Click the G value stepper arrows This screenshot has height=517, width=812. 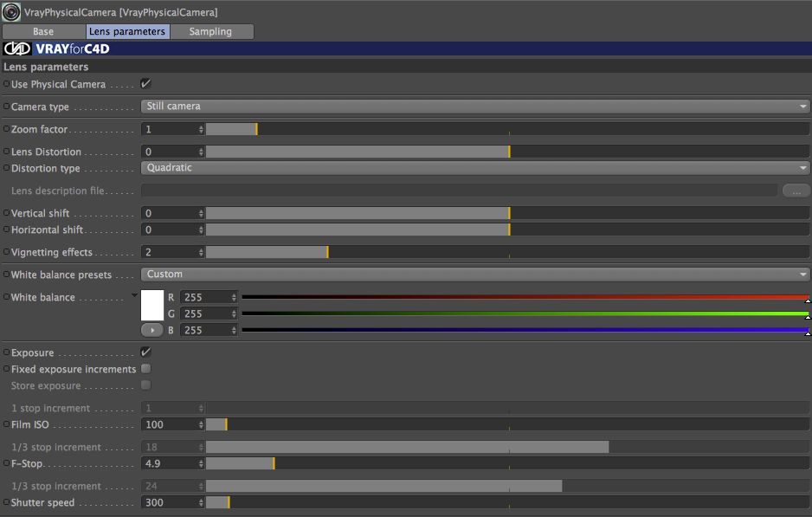234,314
